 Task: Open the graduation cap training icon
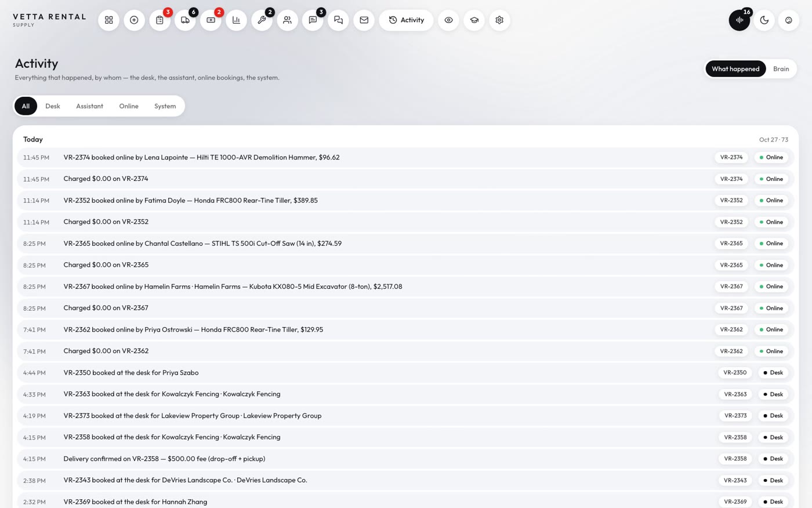pos(474,20)
